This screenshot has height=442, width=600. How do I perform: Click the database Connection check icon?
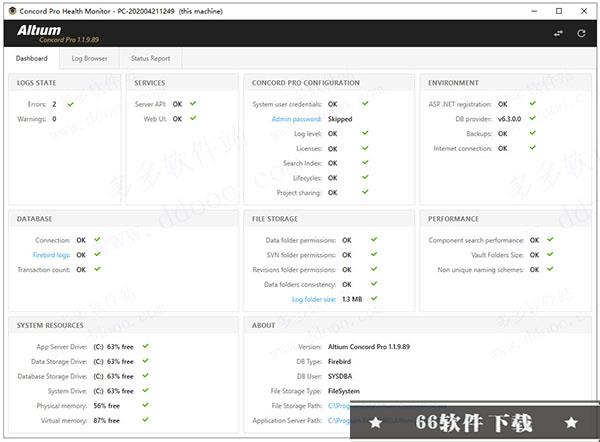(98, 240)
